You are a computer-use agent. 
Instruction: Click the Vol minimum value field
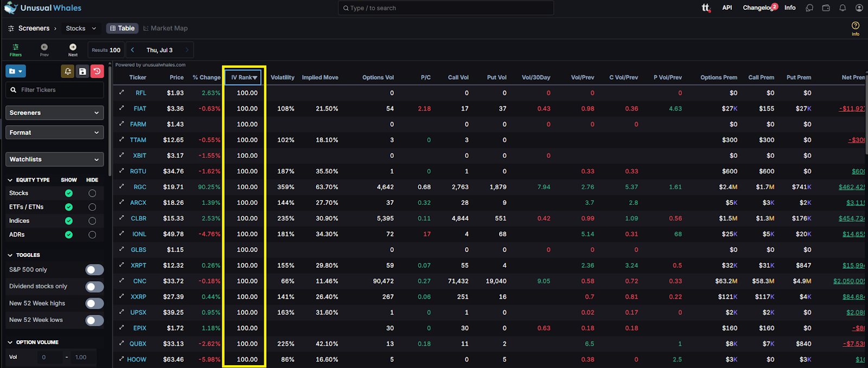click(x=52, y=357)
